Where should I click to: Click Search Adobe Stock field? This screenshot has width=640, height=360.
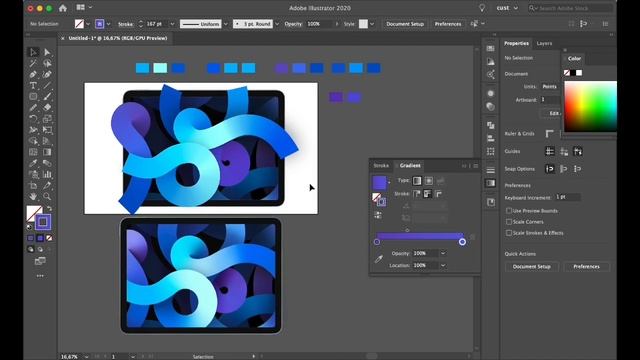(571, 8)
